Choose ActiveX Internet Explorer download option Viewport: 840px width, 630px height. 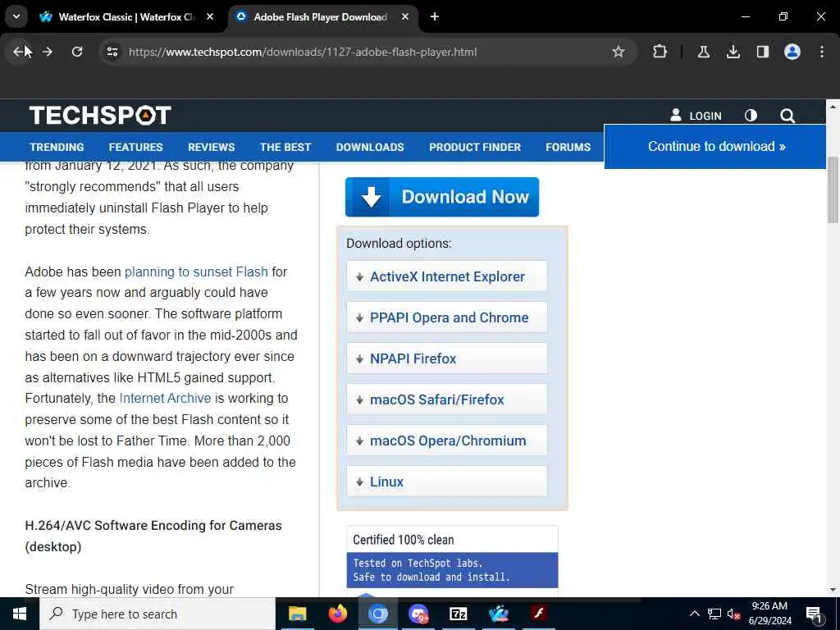pos(447,276)
